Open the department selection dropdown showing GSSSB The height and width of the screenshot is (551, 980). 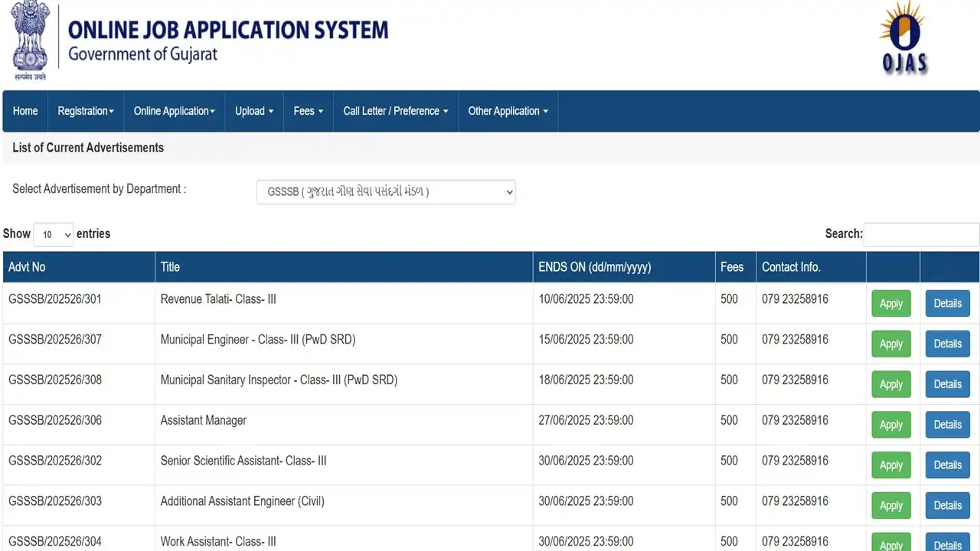[x=386, y=192]
